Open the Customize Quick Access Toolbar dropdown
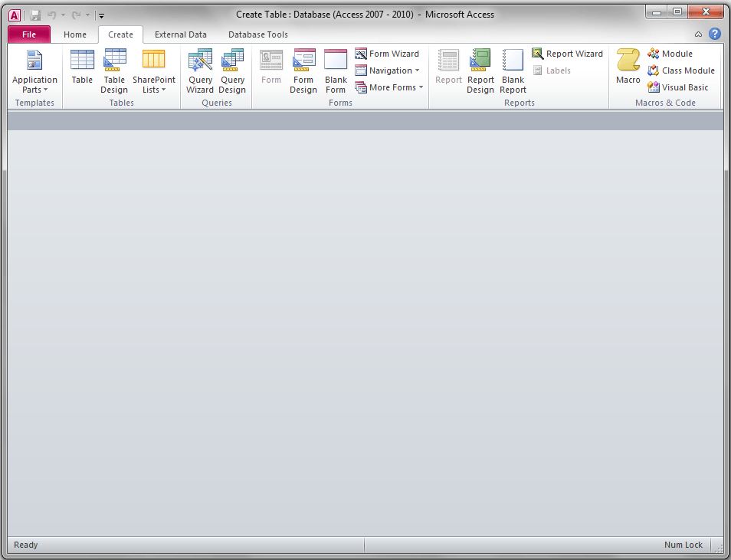The height and width of the screenshot is (560, 731). (x=101, y=16)
